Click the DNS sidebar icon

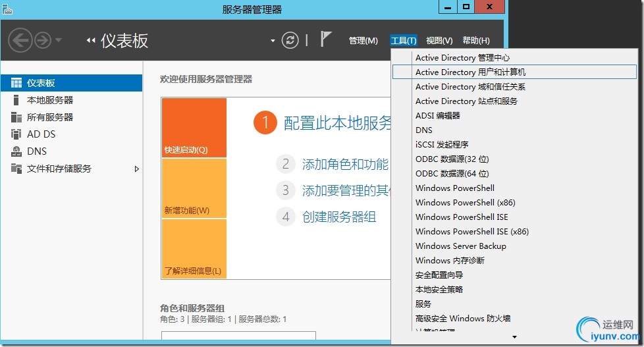(x=16, y=151)
